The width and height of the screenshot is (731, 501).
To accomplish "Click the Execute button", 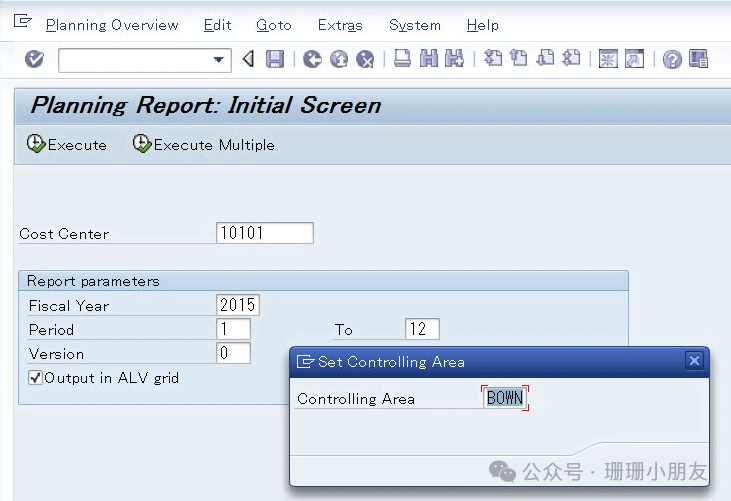I will click(x=67, y=144).
